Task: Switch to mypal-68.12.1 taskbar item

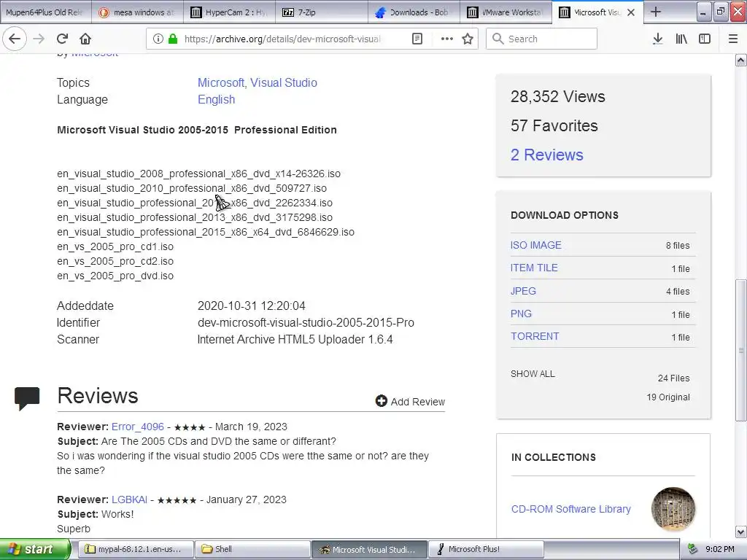Action: point(135,549)
